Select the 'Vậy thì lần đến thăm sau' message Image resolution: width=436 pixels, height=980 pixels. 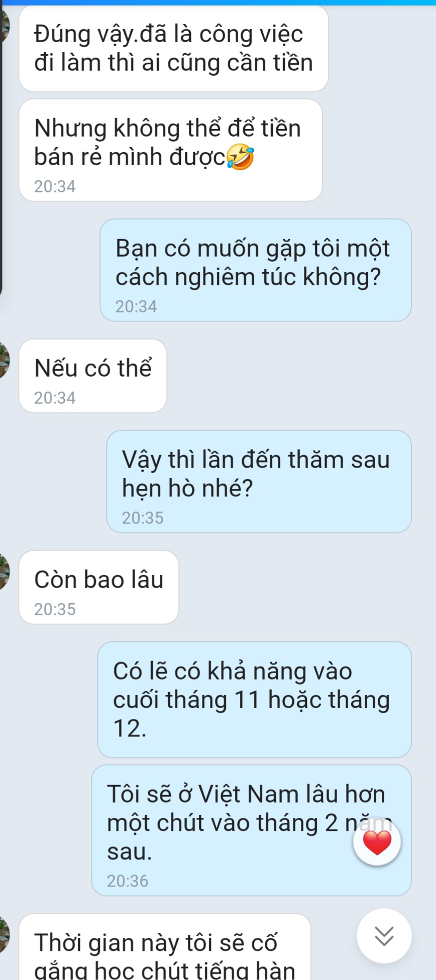click(259, 481)
